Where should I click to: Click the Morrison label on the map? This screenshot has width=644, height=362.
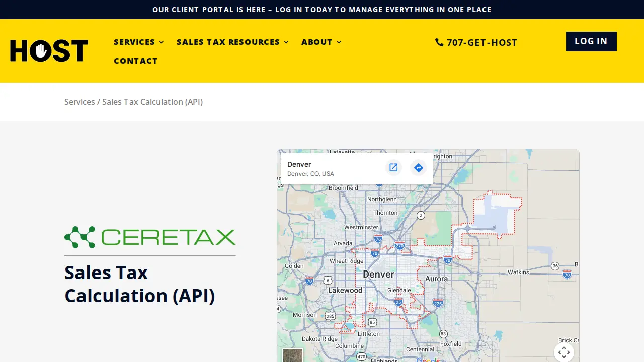tap(305, 315)
